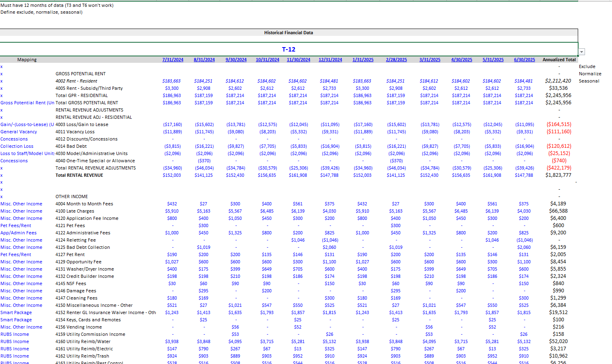Viewport: 612px width, 364px height.
Task: Click the $66,588 Late Charges total
Action: 558,211
